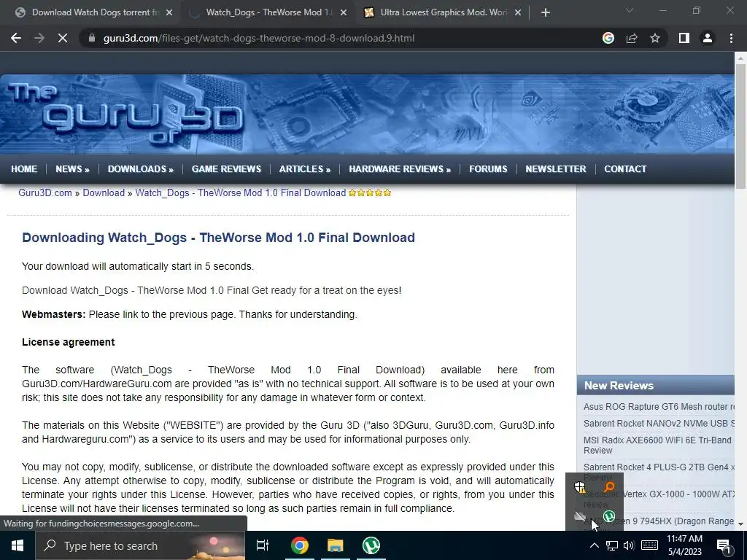Click the vertical scrollbar thumb
The width and height of the screenshot is (747, 560).
(x=740, y=126)
